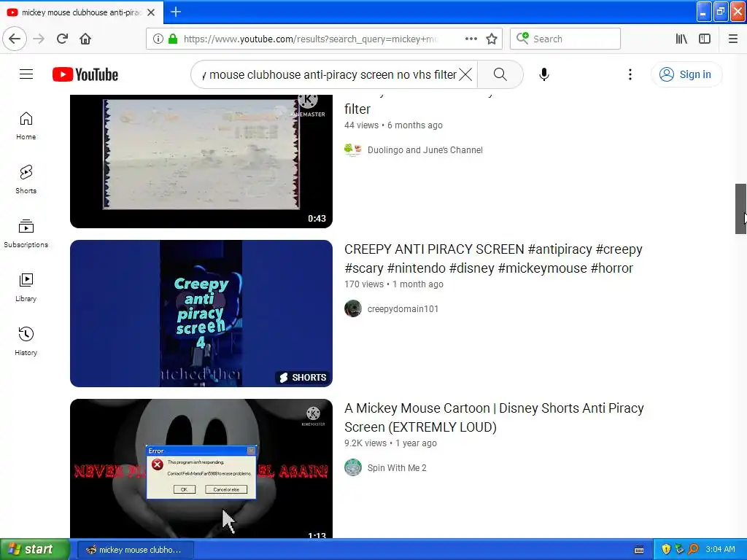The width and height of the screenshot is (747, 560).
Task: Open Library in the YouTube sidebar
Action: (26, 288)
